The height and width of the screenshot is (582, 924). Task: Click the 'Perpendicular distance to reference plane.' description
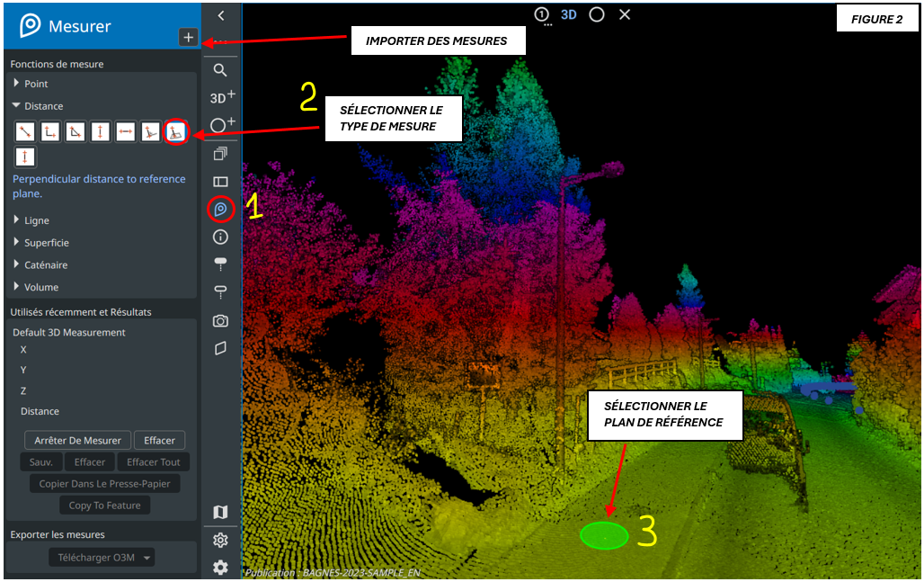(99, 186)
